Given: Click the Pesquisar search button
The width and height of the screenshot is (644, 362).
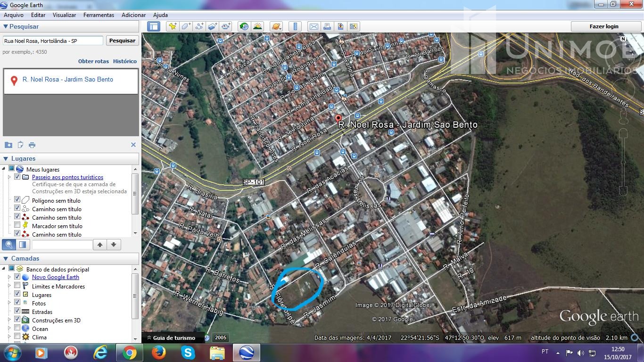Looking at the screenshot, I should (x=122, y=41).
